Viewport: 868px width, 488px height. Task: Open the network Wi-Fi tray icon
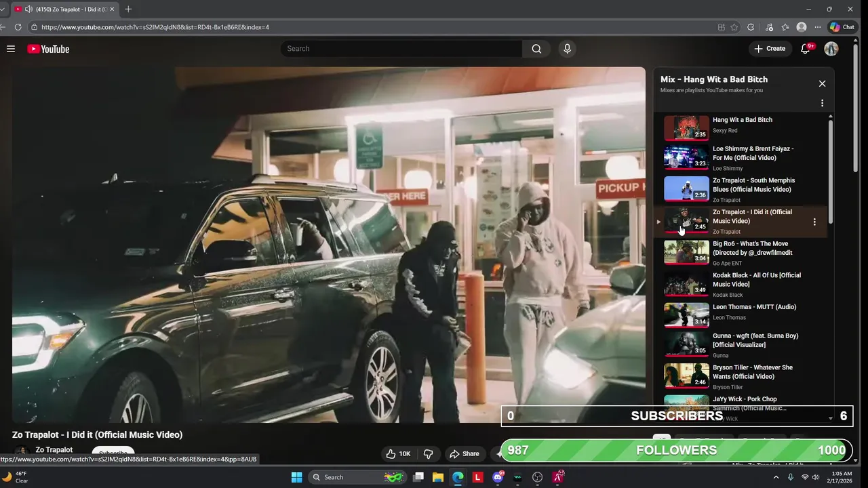pos(805,477)
